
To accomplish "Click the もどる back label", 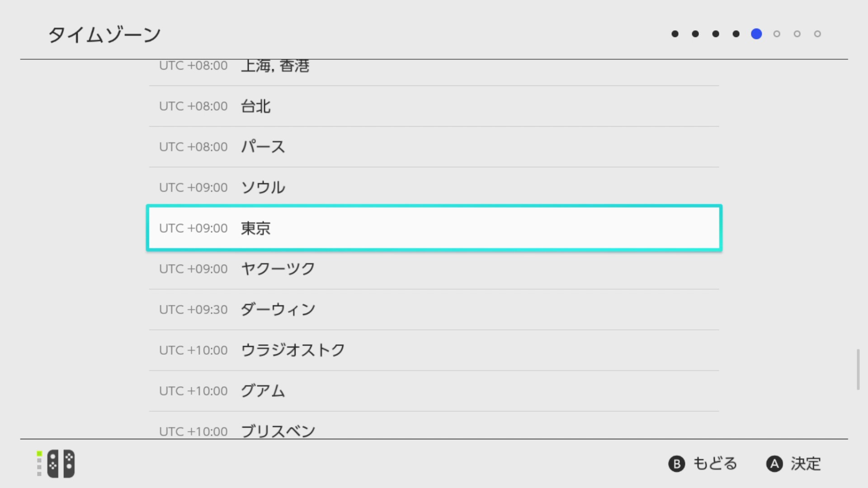I will (x=715, y=464).
